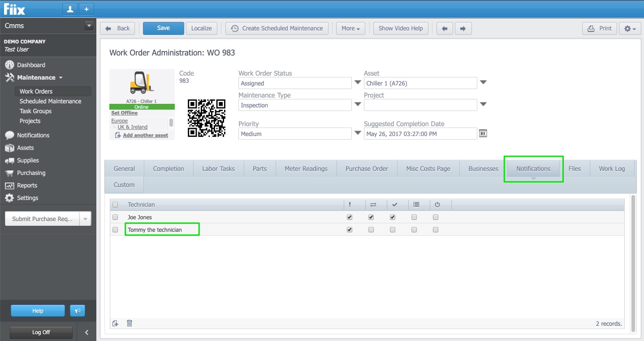This screenshot has height=341, width=644.
Task: Expand the Work Order Status dropdown
Action: pos(358,82)
